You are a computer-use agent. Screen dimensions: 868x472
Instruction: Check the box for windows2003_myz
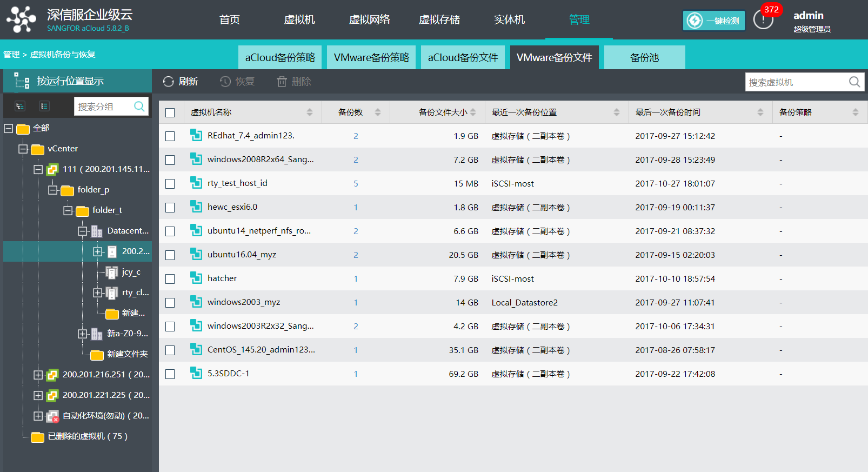[x=170, y=303]
